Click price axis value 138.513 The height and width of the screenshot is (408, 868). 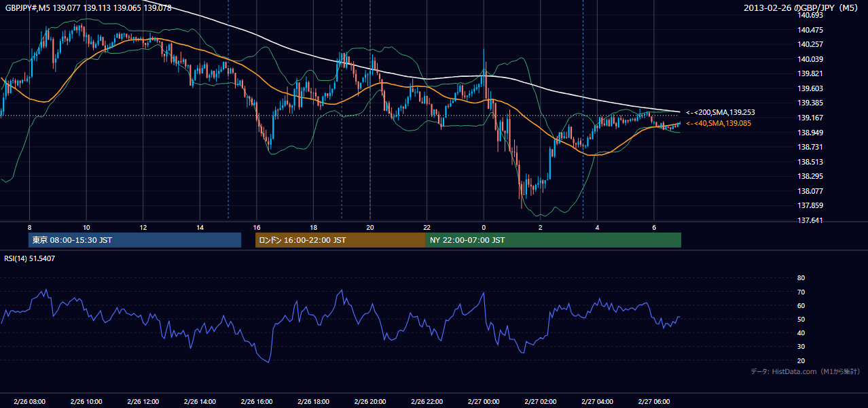point(809,162)
